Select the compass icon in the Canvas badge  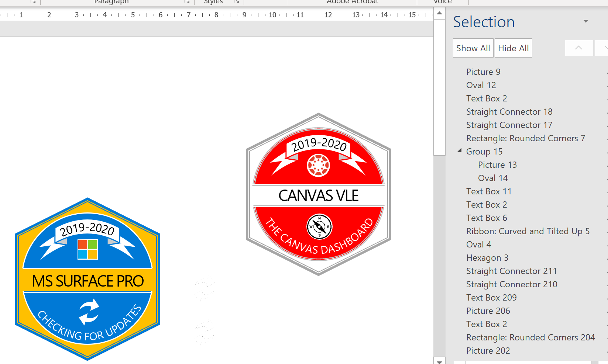pos(319,226)
